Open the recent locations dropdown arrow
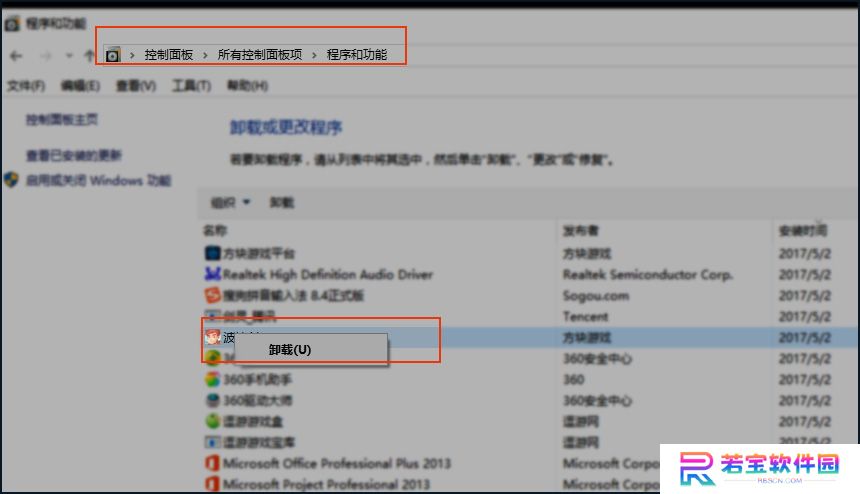Image resolution: width=860 pixels, height=494 pixels. tap(69, 55)
